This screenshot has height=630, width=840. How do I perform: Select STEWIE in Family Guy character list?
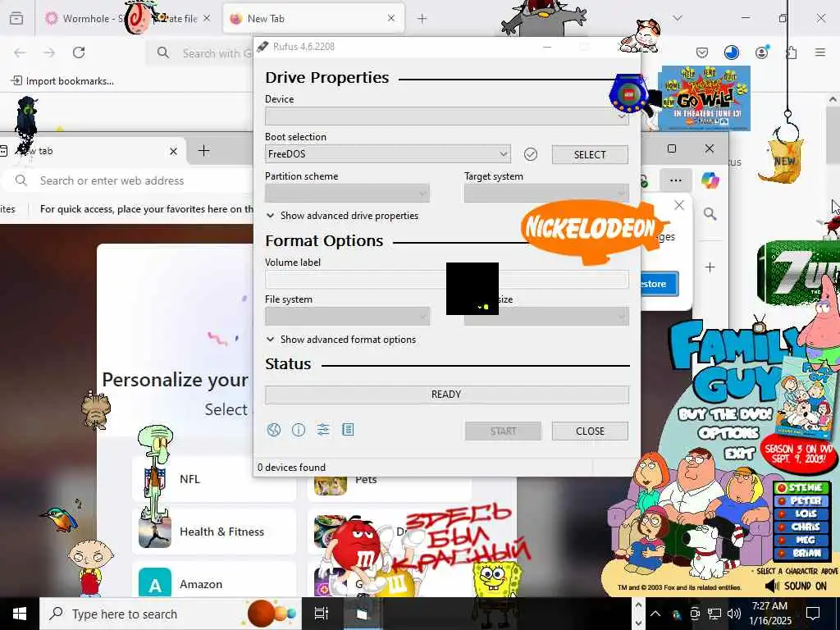(x=801, y=487)
